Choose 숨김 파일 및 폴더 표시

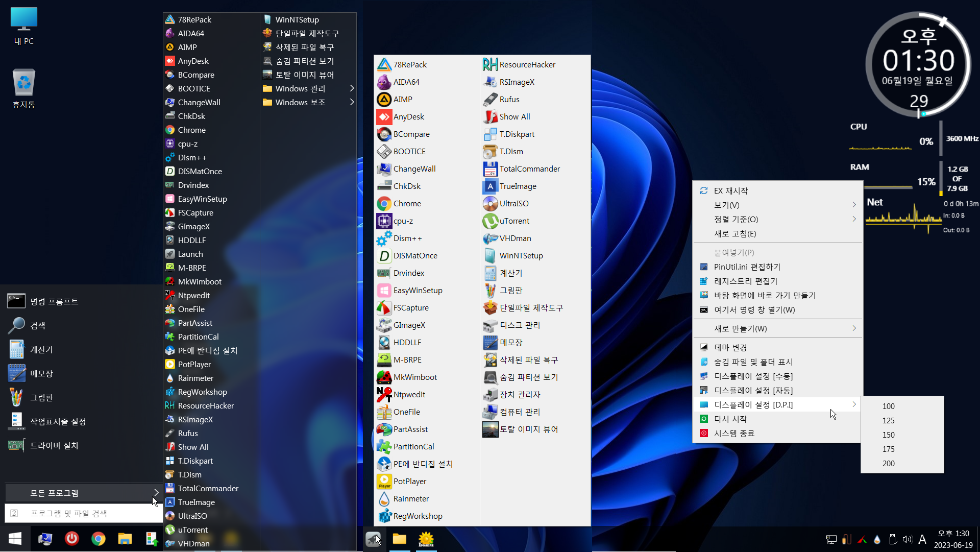point(778,362)
